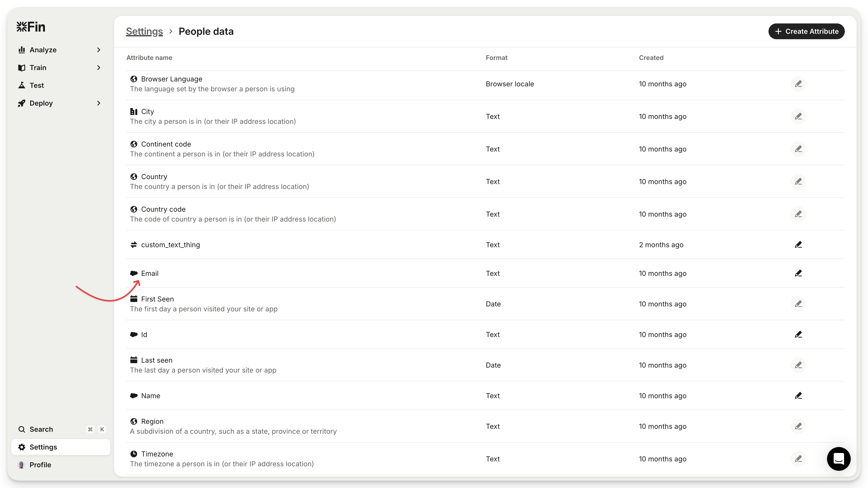Click the pencil icon on City row
This screenshot has width=868, height=488.
coord(798,116)
